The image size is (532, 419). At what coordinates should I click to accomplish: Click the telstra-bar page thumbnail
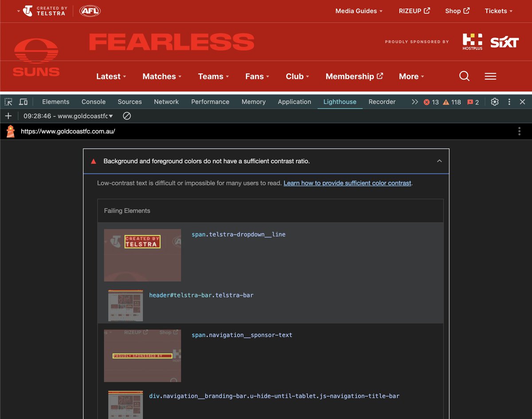coord(125,306)
